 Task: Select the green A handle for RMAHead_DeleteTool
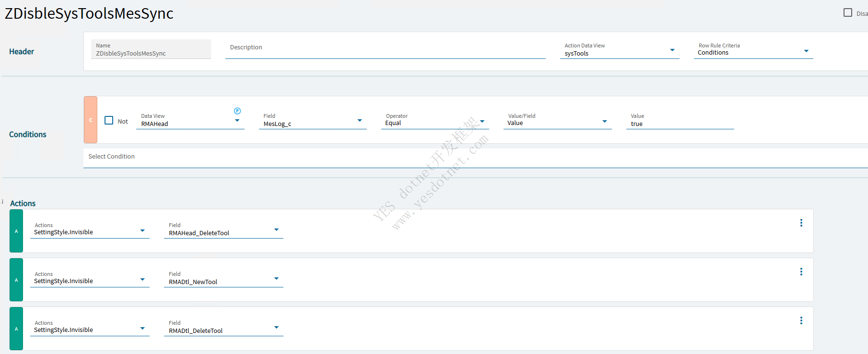(16, 231)
